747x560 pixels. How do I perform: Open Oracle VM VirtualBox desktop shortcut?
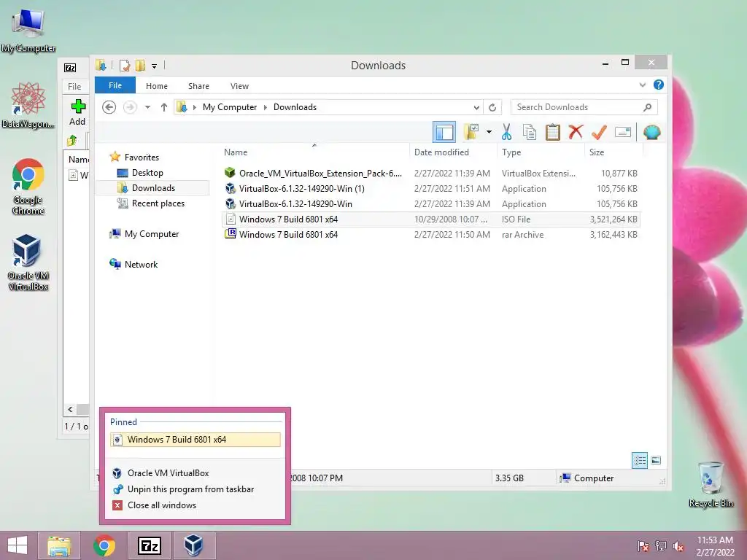(28, 262)
